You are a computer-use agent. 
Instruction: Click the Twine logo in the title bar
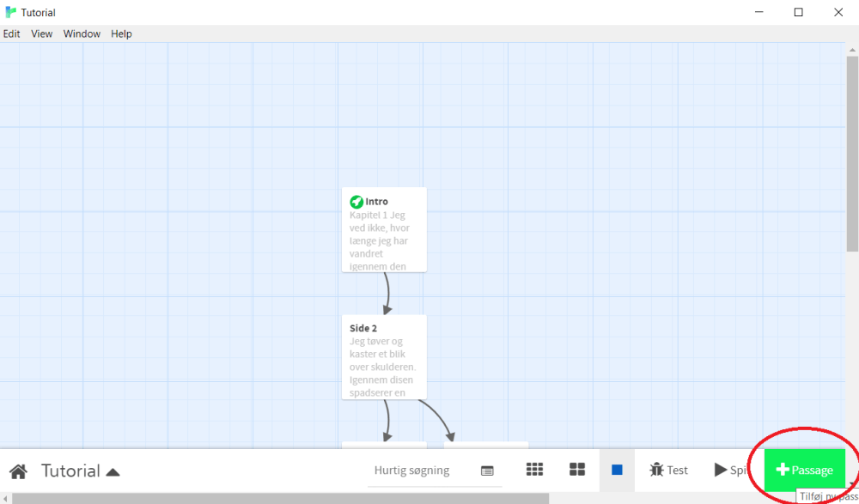[9, 12]
